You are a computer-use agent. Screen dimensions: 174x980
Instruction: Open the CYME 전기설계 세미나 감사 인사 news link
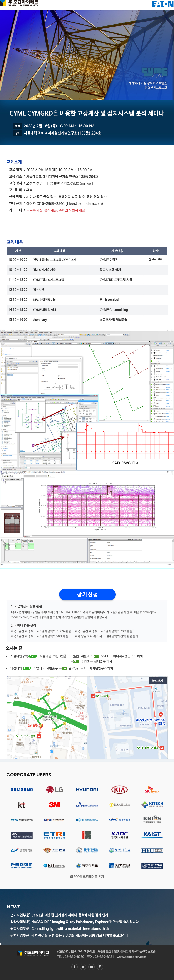point(59,915)
